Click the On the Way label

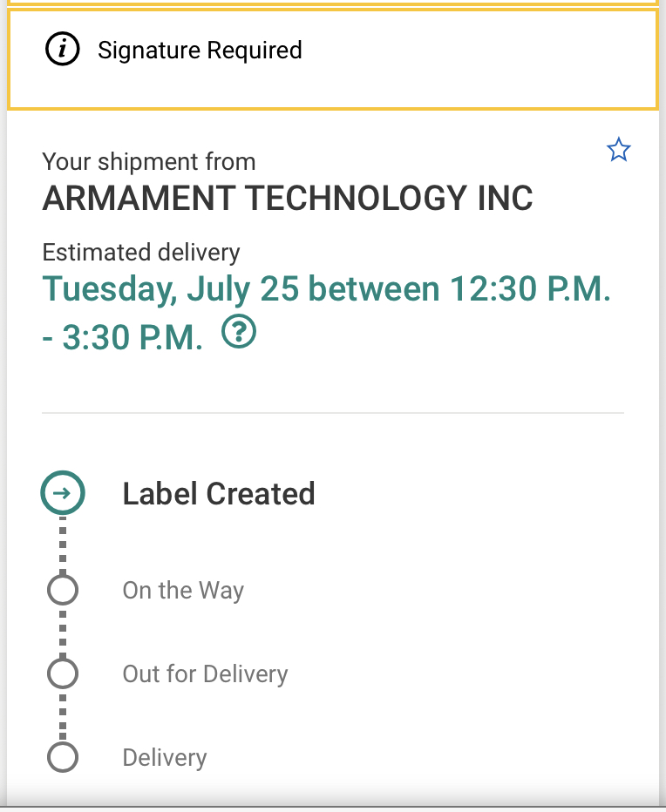click(x=183, y=590)
